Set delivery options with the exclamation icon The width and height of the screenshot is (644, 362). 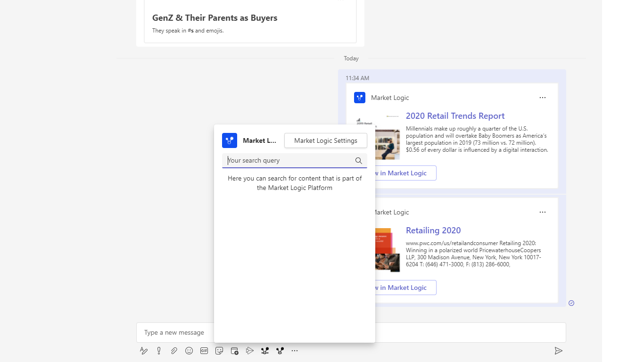coord(159,351)
